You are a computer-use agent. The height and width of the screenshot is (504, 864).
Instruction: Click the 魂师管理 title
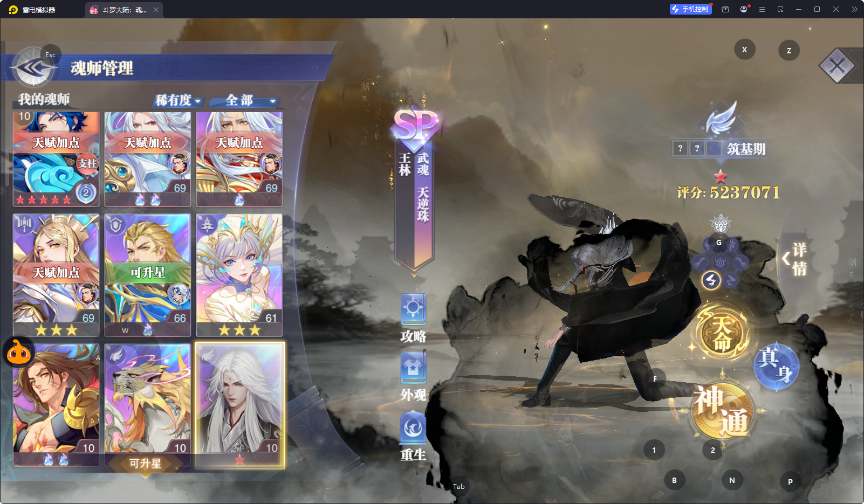[x=102, y=68]
